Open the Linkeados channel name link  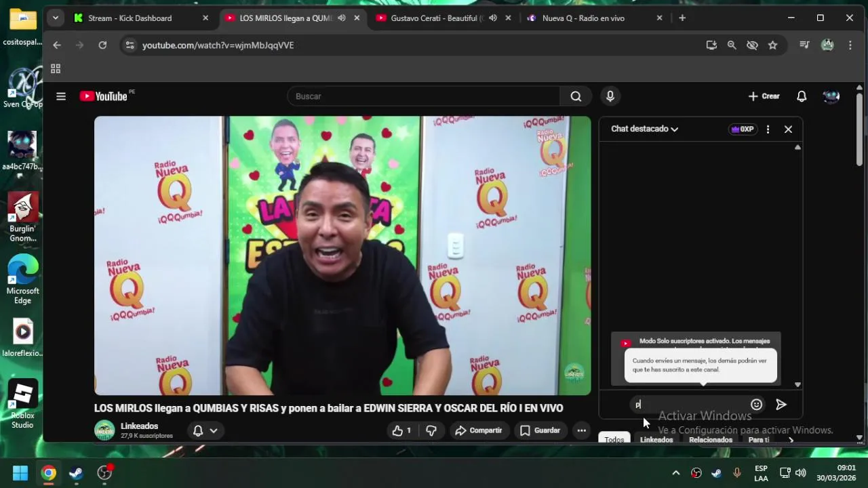(x=139, y=426)
